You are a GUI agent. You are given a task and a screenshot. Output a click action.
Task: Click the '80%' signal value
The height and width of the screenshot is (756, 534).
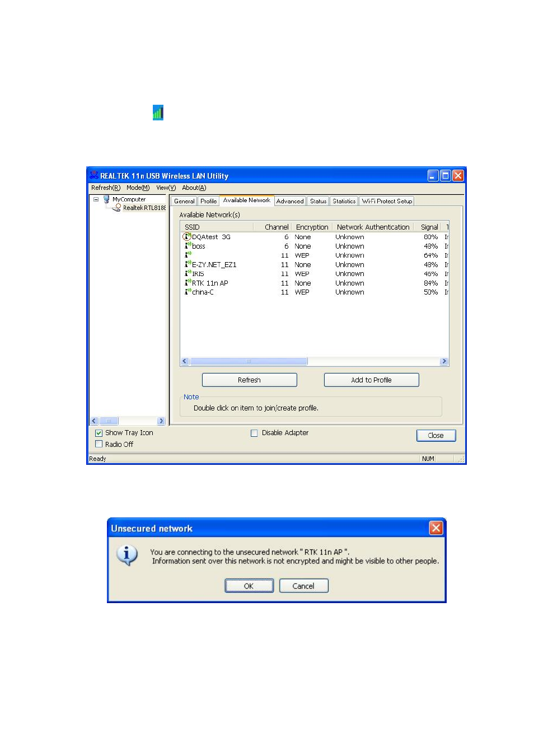(430, 237)
